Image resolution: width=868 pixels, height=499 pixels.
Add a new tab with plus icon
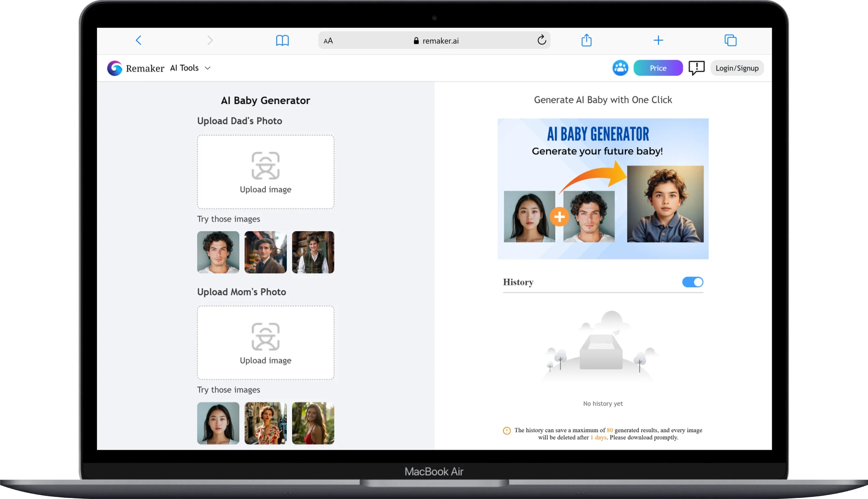(658, 40)
